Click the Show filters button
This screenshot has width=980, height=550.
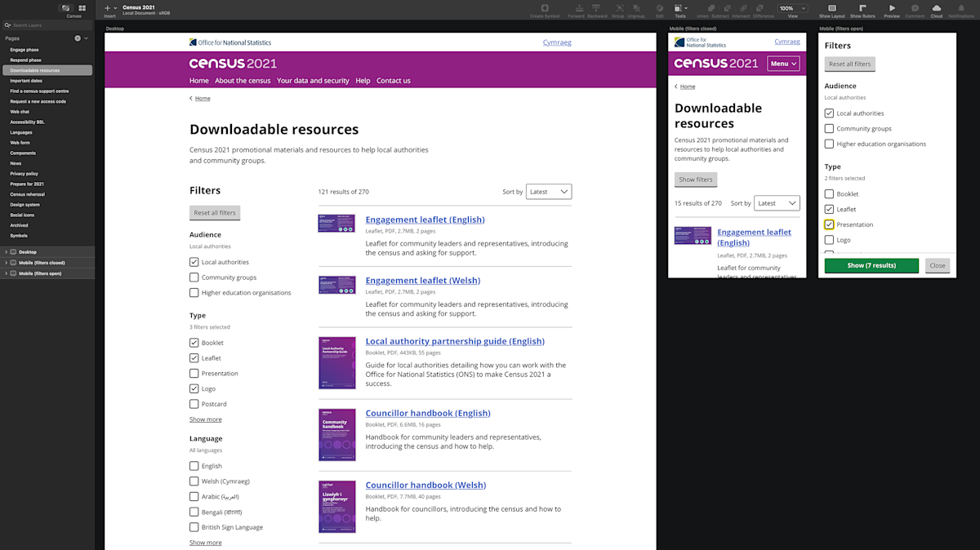pos(696,180)
